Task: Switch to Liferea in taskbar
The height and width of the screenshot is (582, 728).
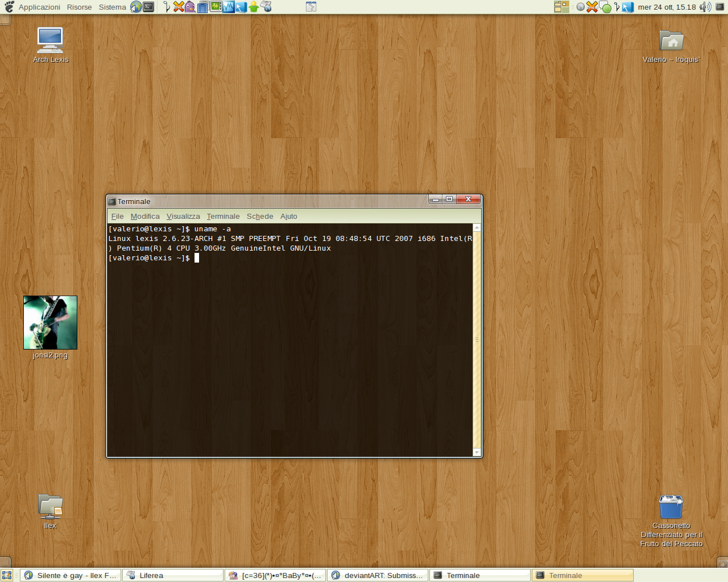Action: pyautogui.click(x=173, y=575)
